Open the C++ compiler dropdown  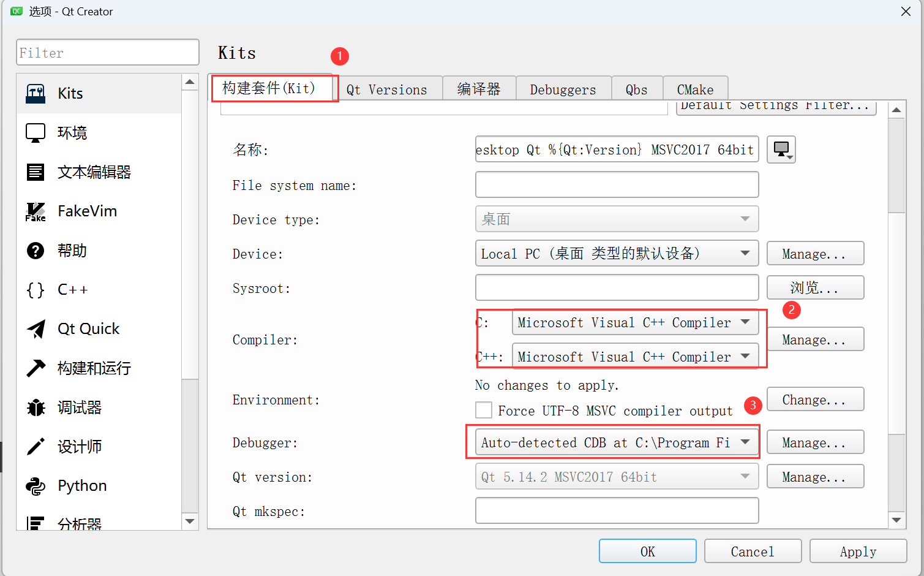pyautogui.click(x=636, y=357)
